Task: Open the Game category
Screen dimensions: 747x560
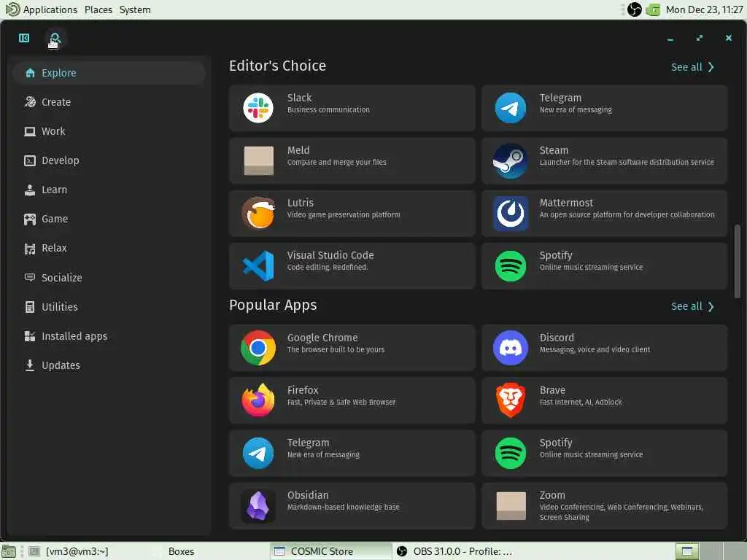Action: pyautogui.click(x=109, y=219)
